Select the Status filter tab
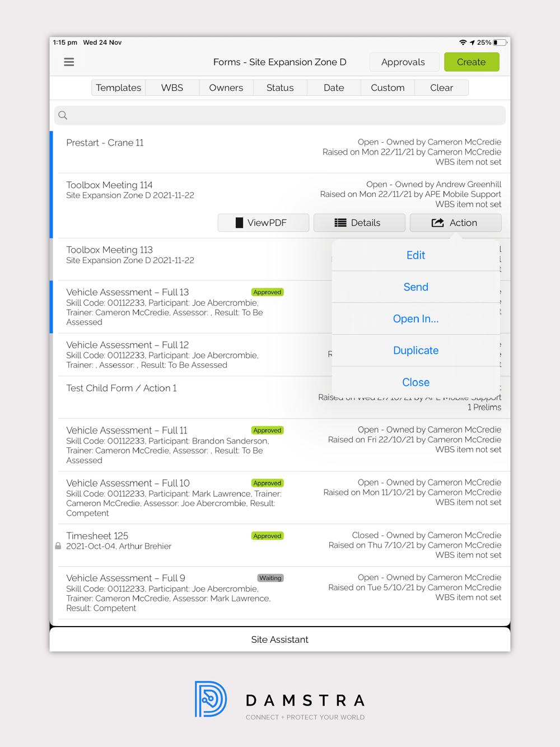 click(280, 88)
